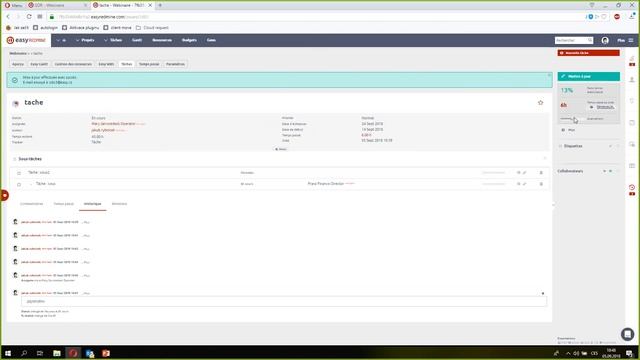Click the small icon right of last journal entry
Image resolution: width=640 pixels, height=360 pixels.
tap(542, 293)
